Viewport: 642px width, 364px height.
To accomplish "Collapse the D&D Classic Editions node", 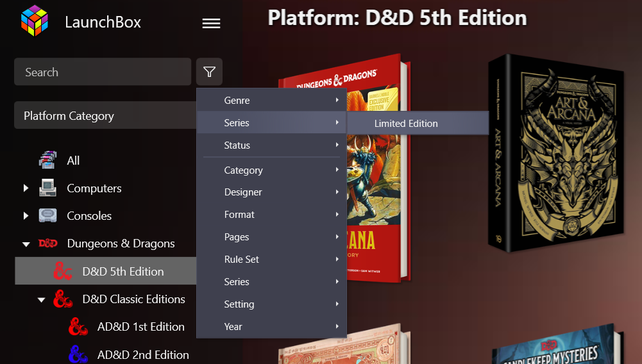I will [41, 300].
